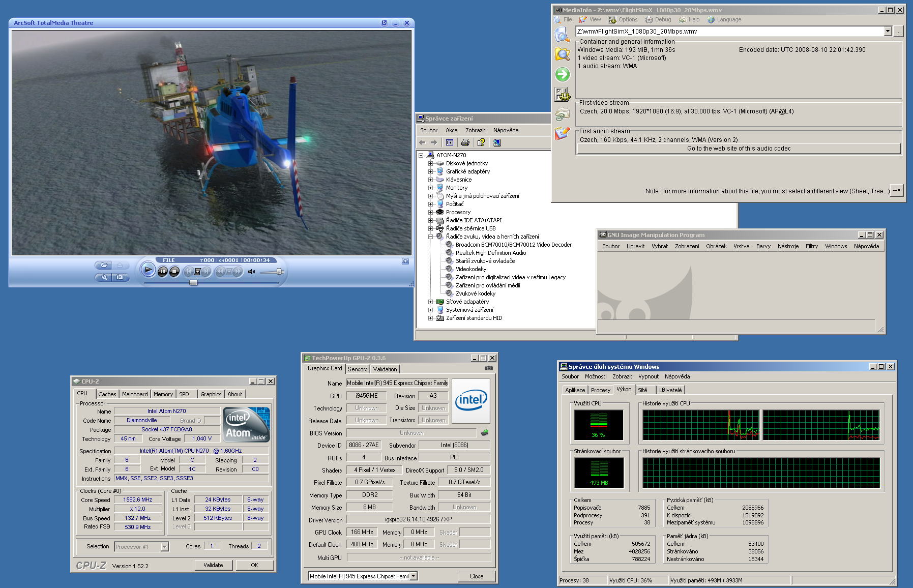913x588 pixels.
Task: Click the Play button in TotalMedia Theatre
Action: click(148, 270)
